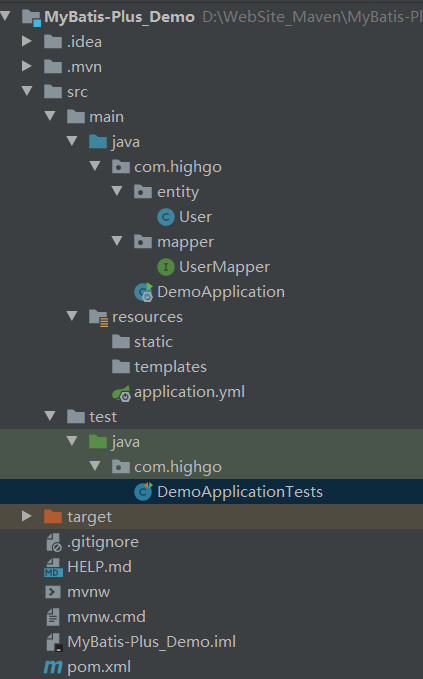Screen dimensions: 423x679
Task: Select the mvnw.cmd file
Action: [x=96, y=617]
